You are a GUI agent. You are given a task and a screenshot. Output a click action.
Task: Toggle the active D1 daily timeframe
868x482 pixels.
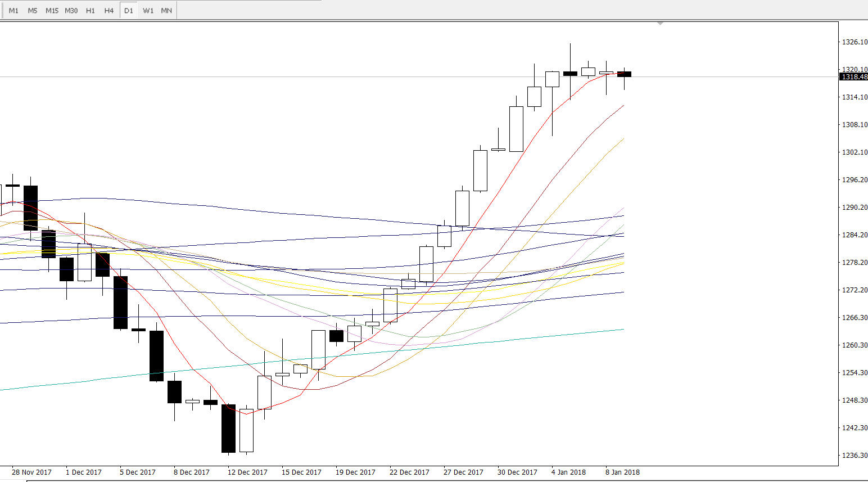pos(129,11)
